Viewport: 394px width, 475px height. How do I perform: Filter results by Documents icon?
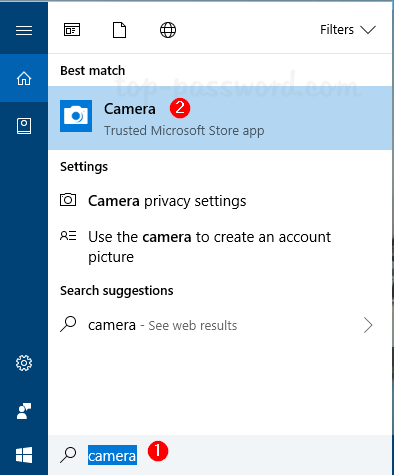tap(119, 30)
